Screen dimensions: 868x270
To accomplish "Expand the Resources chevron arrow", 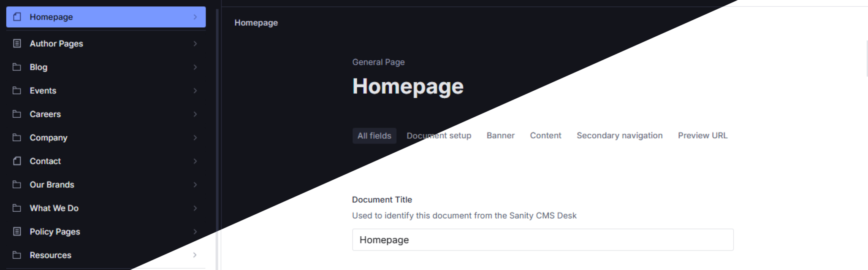I will click(195, 255).
